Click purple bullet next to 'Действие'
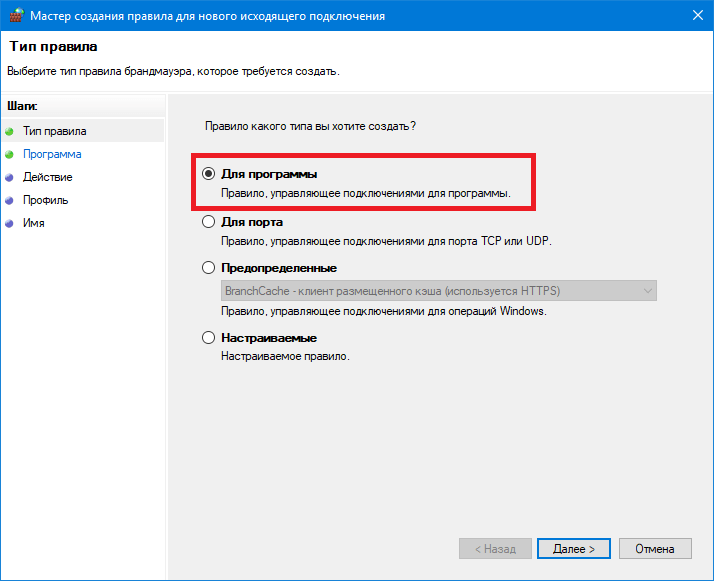 pos(10,178)
